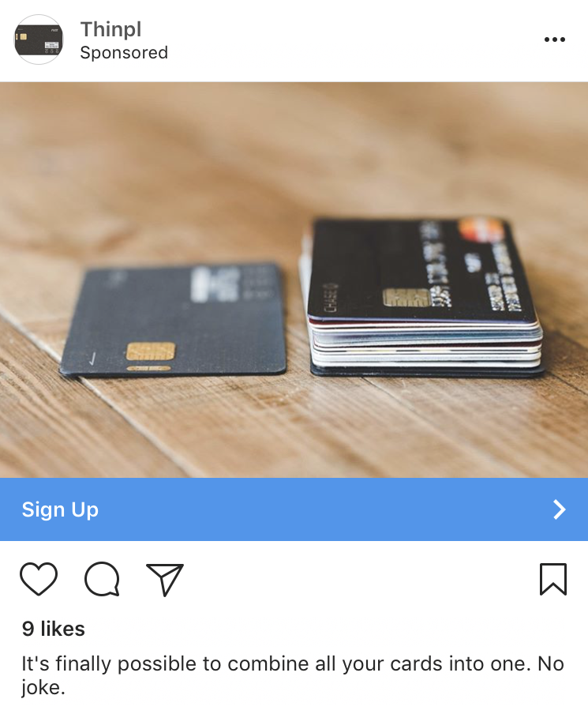Open the three-dot more options menu
This screenshot has height=714, width=588.
click(x=555, y=39)
